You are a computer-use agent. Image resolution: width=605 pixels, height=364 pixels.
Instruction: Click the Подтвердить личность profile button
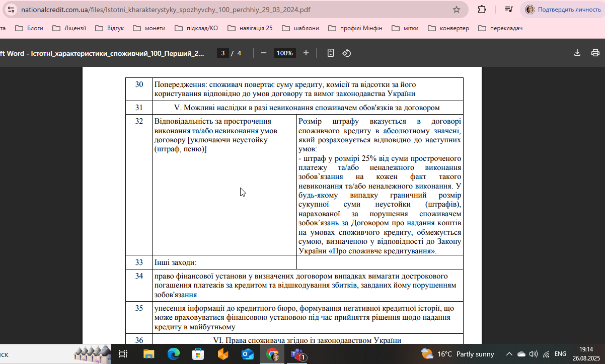click(x=563, y=10)
